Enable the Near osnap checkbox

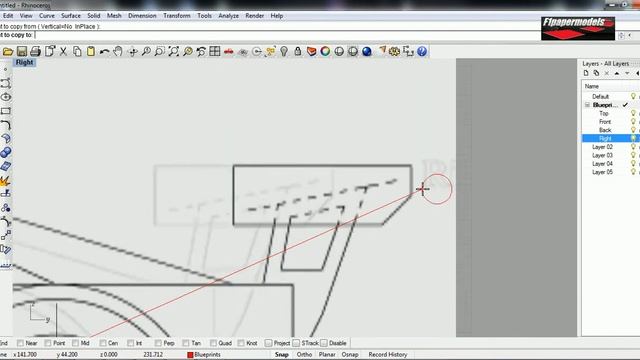[20, 343]
